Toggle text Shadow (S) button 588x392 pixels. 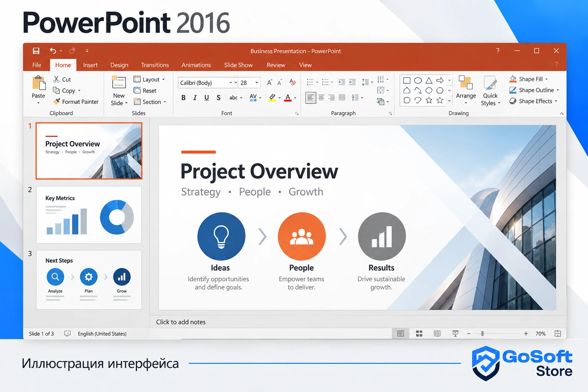tap(219, 98)
